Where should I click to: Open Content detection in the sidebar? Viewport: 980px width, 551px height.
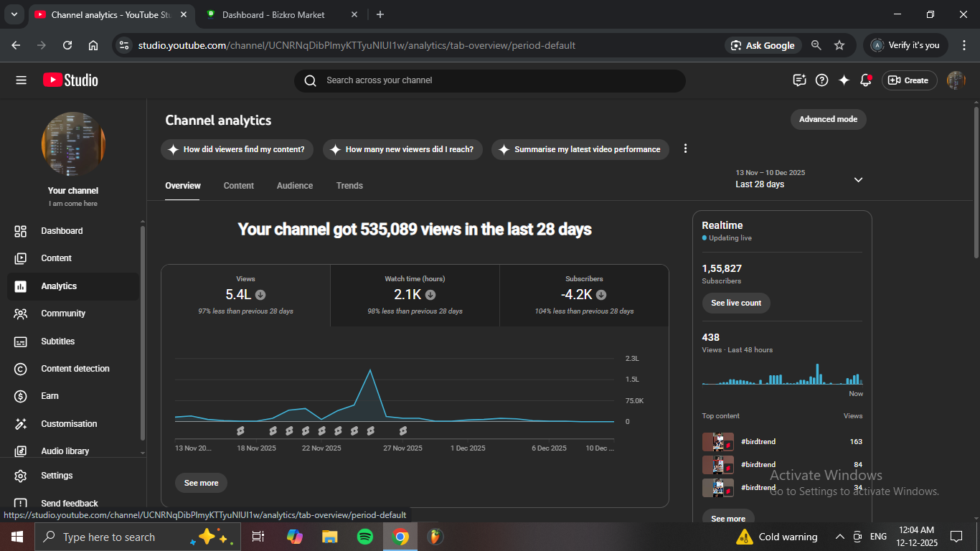tap(75, 369)
